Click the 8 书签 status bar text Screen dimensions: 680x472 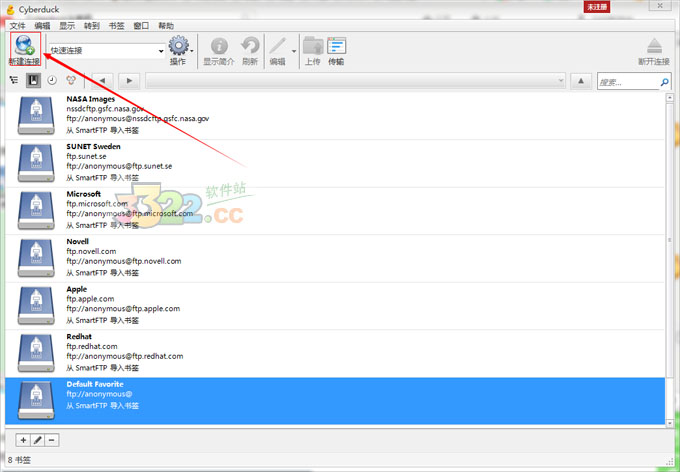coord(20,460)
